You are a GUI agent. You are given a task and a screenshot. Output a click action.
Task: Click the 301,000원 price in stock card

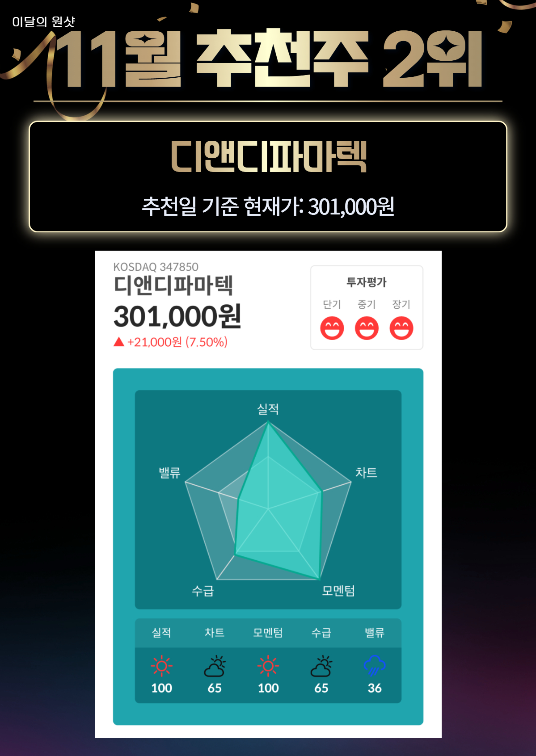pyautogui.click(x=177, y=316)
